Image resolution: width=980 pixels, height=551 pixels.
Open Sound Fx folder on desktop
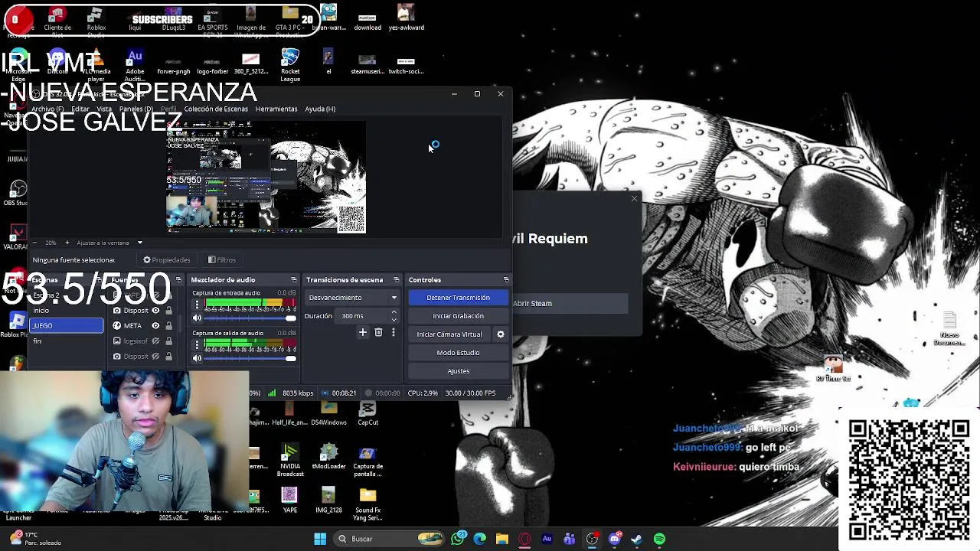[x=367, y=504]
